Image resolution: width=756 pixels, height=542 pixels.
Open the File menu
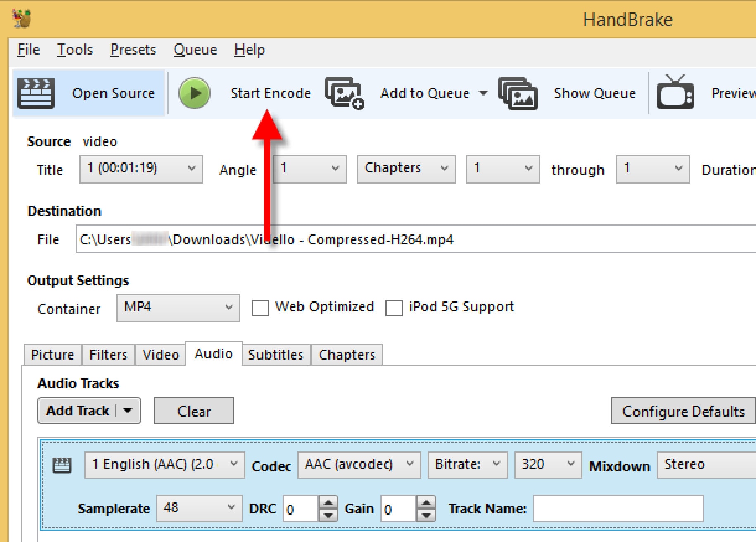tap(29, 50)
